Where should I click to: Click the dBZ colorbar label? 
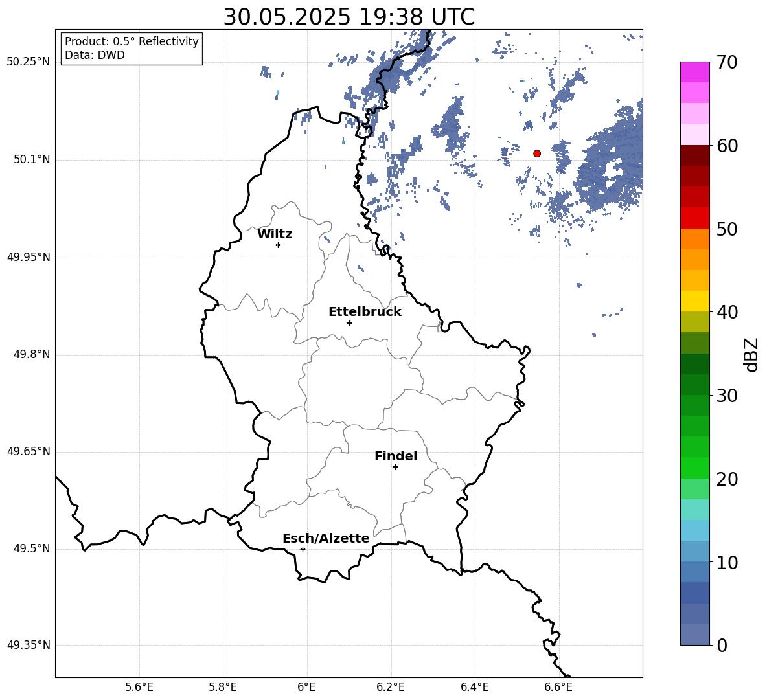click(751, 355)
